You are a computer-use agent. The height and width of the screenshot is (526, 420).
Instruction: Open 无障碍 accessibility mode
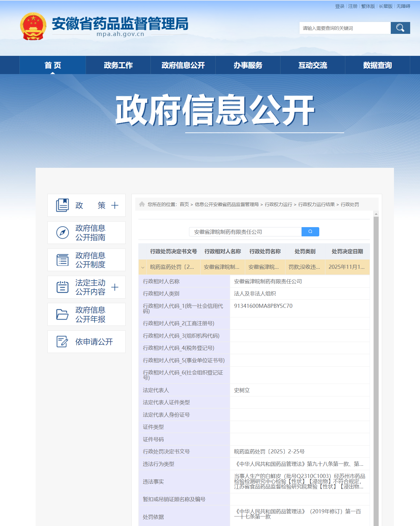point(404,6)
